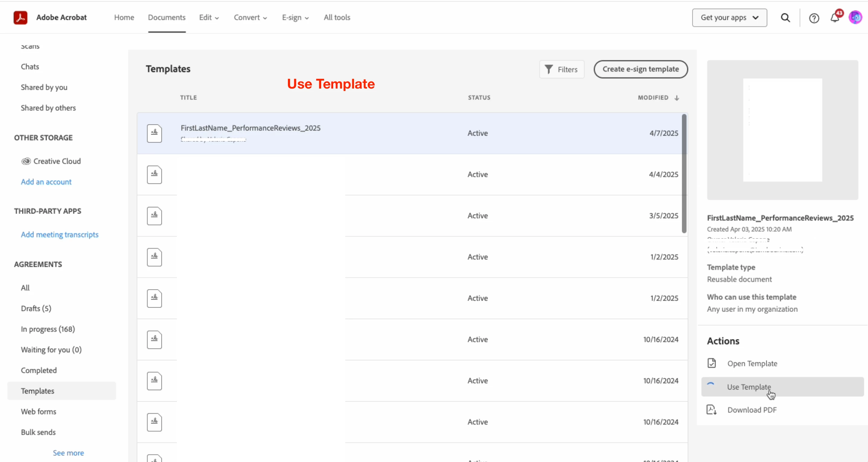Open the user profile avatar
This screenshot has height=462, width=868.
[855, 18]
